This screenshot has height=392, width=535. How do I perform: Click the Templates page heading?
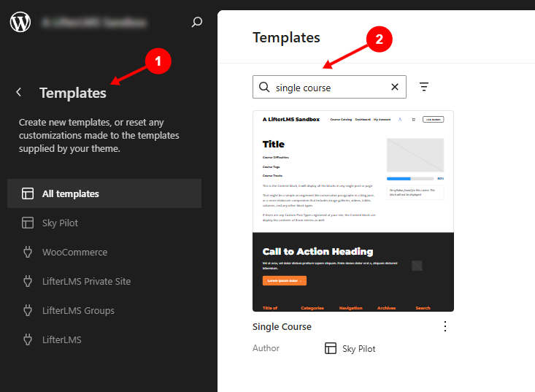point(286,37)
